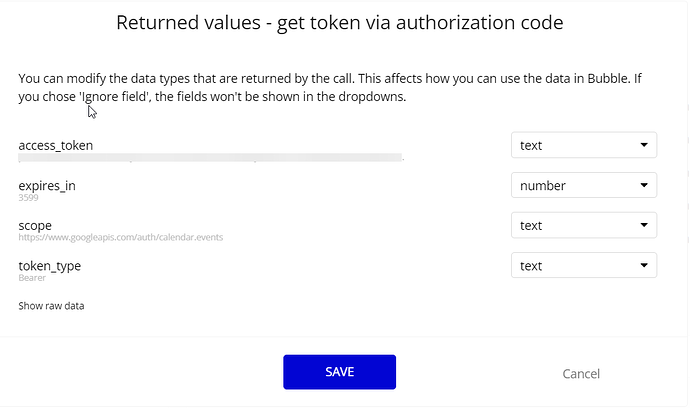Click the scope dropdown arrow icon
This screenshot has width=690, height=408.
(643, 225)
